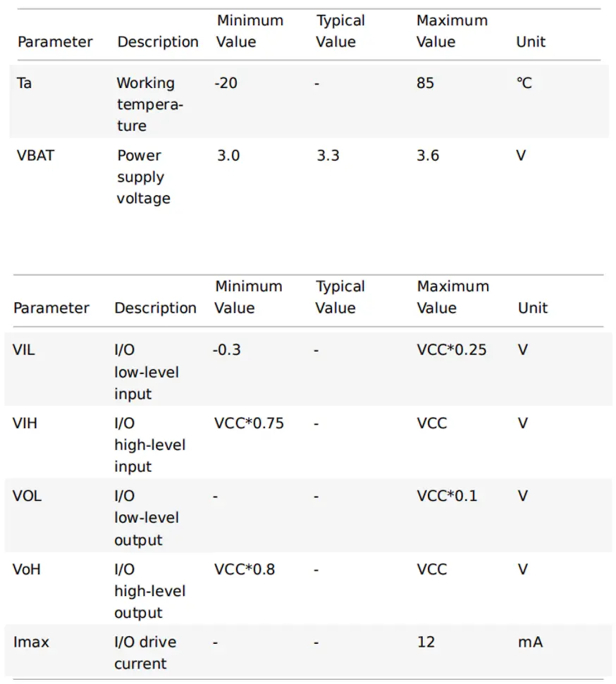Select the VCC*0.75 minimum value
Viewport: 616px width, 684px height.
point(249,423)
